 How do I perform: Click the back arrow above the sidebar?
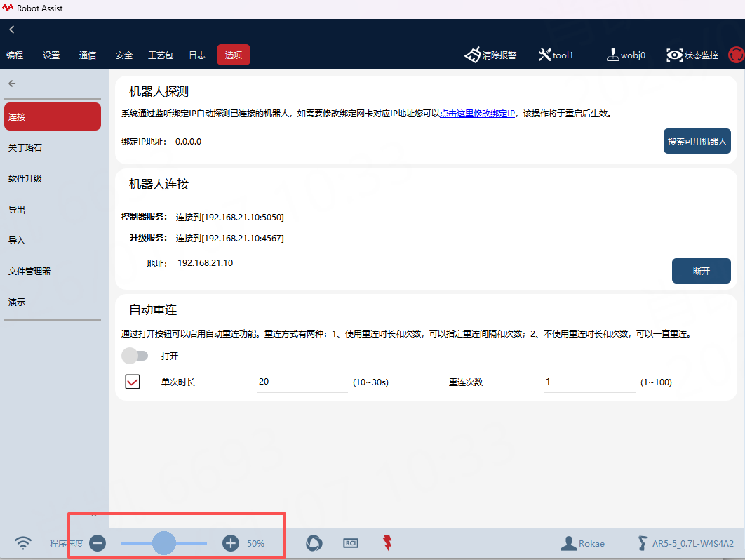click(x=12, y=84)
